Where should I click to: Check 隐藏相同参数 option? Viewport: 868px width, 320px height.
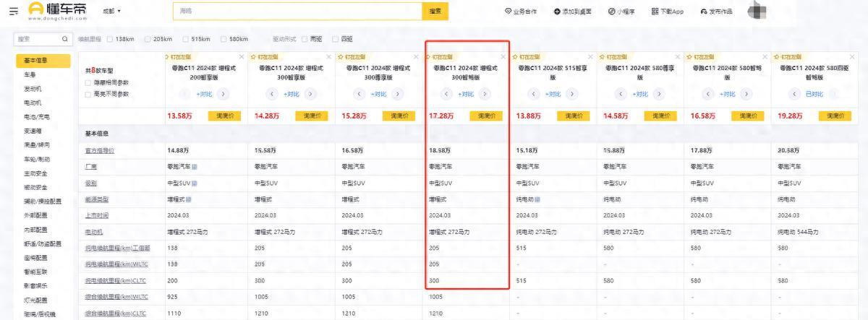click(x=88, y=82)
